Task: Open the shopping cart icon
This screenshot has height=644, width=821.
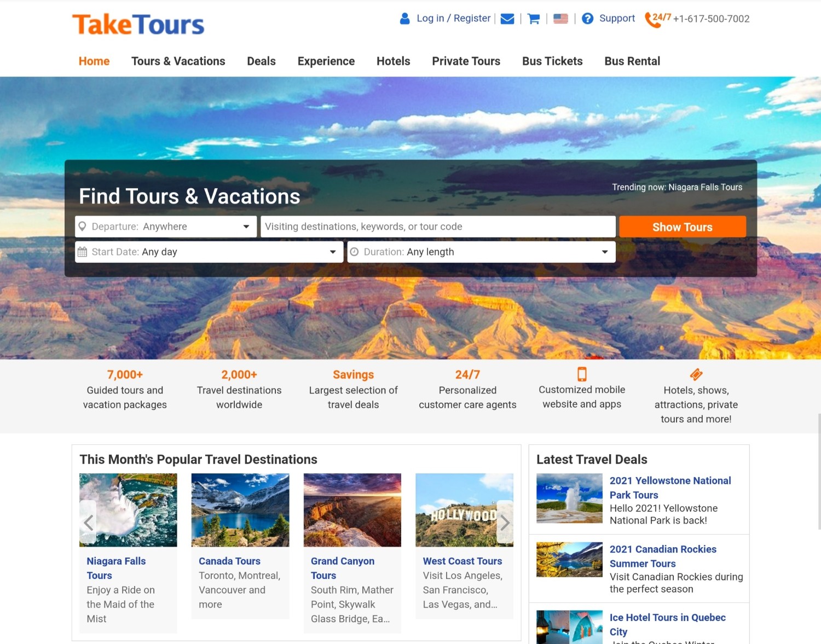Action: pos(534,19)
